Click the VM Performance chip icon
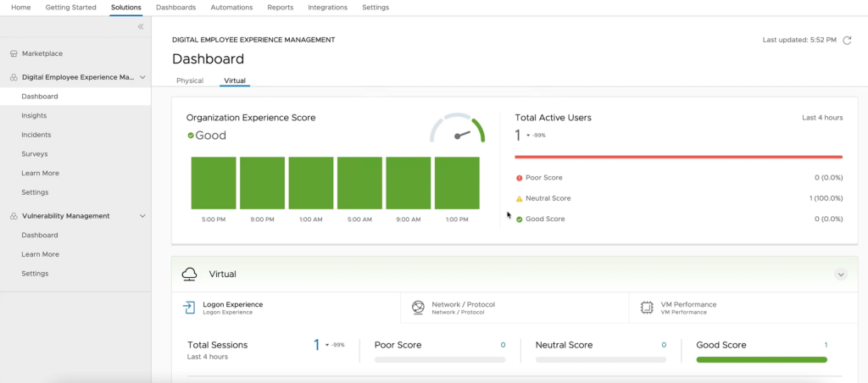This screenshot has width=868, height=383. pyautogui.click(x=646, y=308)
